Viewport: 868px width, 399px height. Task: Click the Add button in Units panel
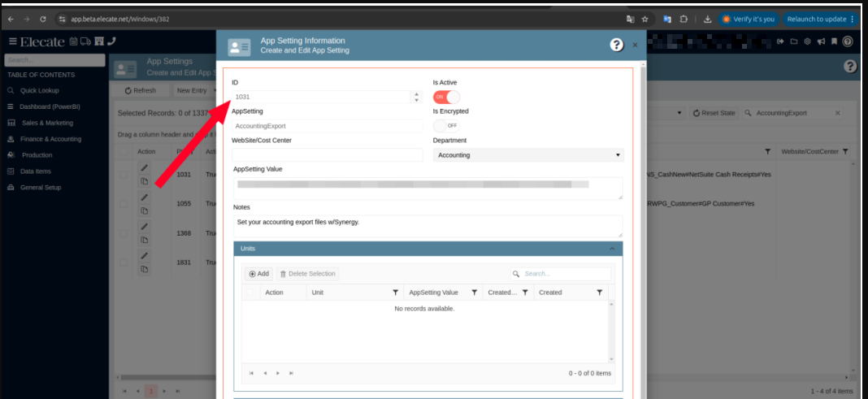coord(258,274)
